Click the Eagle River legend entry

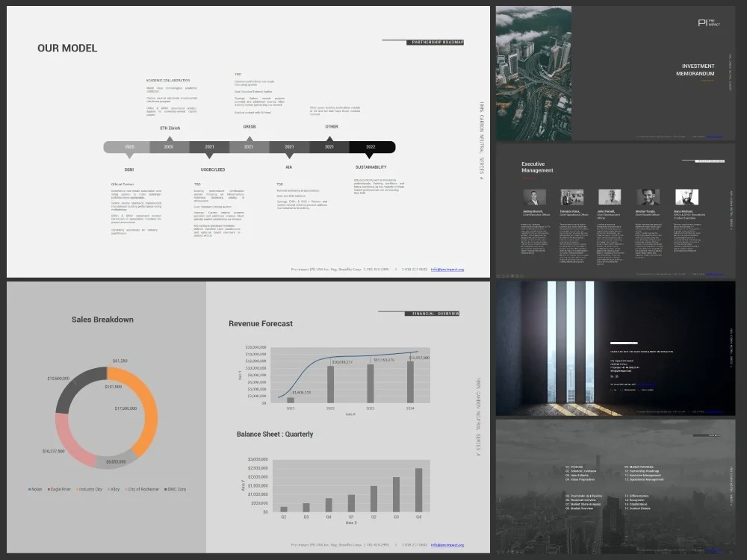point(59,489)
